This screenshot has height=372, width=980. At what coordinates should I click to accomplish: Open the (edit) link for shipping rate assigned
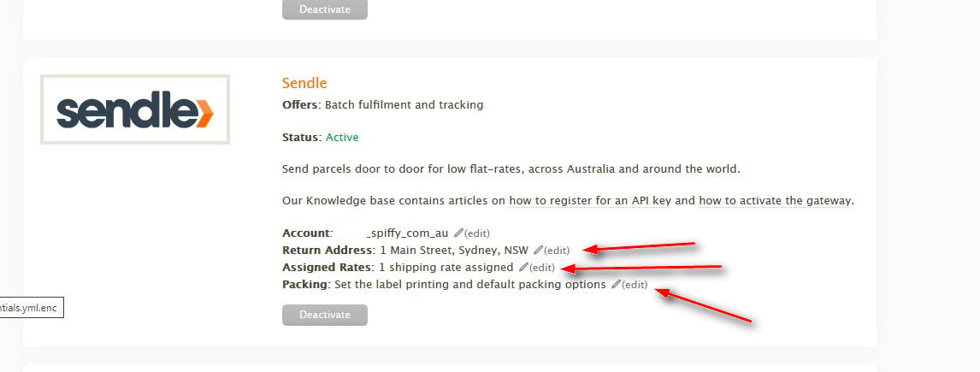click(542, 268)
